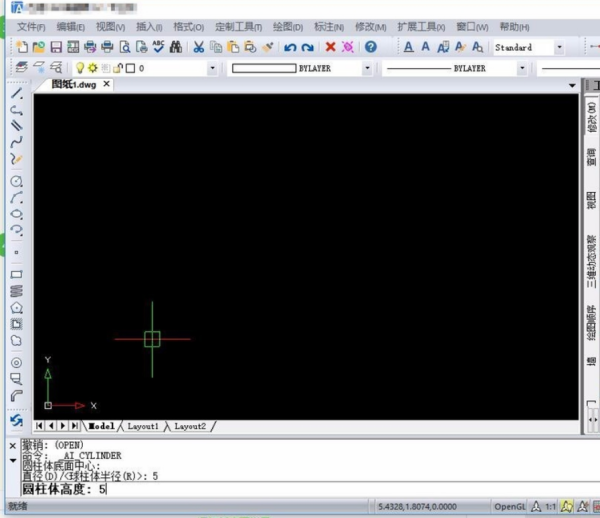Select the Circle tool in left toolbar
This screenshot has height=518, width=600.
pyautogui.click(x=16, y=182)
